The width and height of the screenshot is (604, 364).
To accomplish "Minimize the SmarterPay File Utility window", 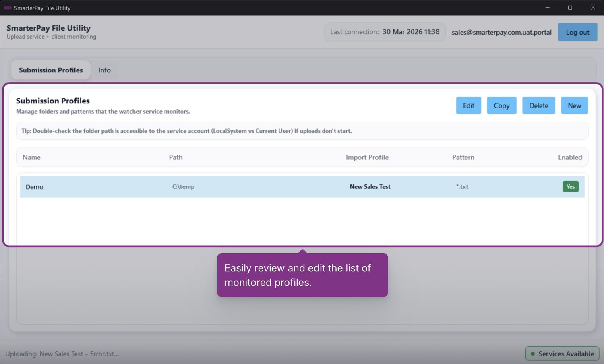I will tap(547, 8).
